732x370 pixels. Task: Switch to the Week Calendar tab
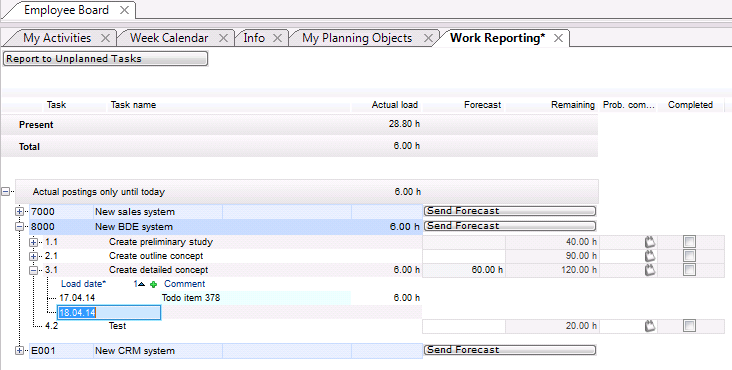(x=169, y=38)
